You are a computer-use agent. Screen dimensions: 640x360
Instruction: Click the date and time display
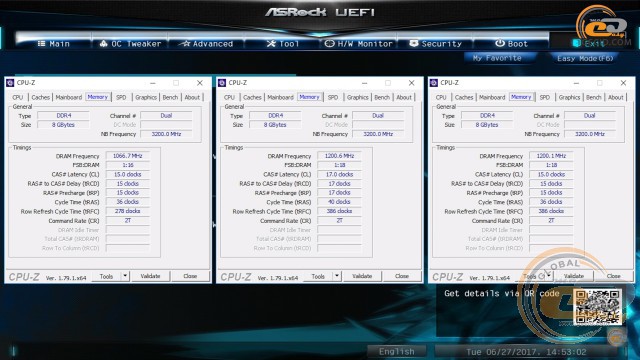coord(526,352)
